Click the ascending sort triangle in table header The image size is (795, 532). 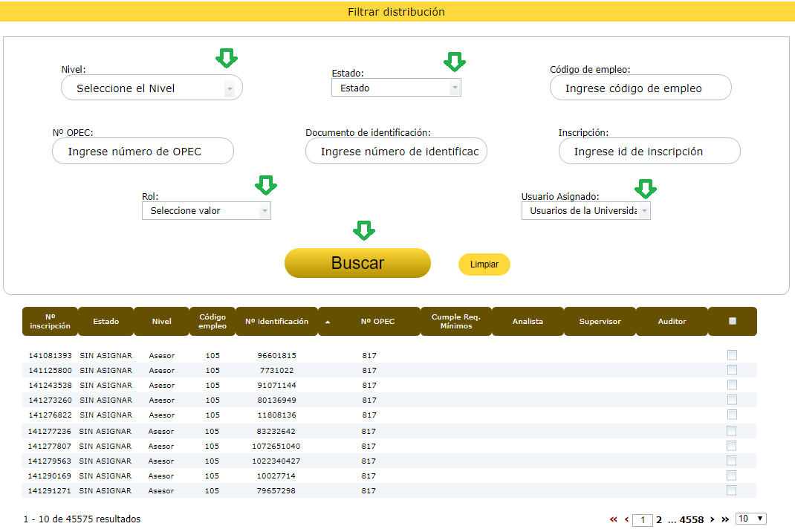[328, 322]
